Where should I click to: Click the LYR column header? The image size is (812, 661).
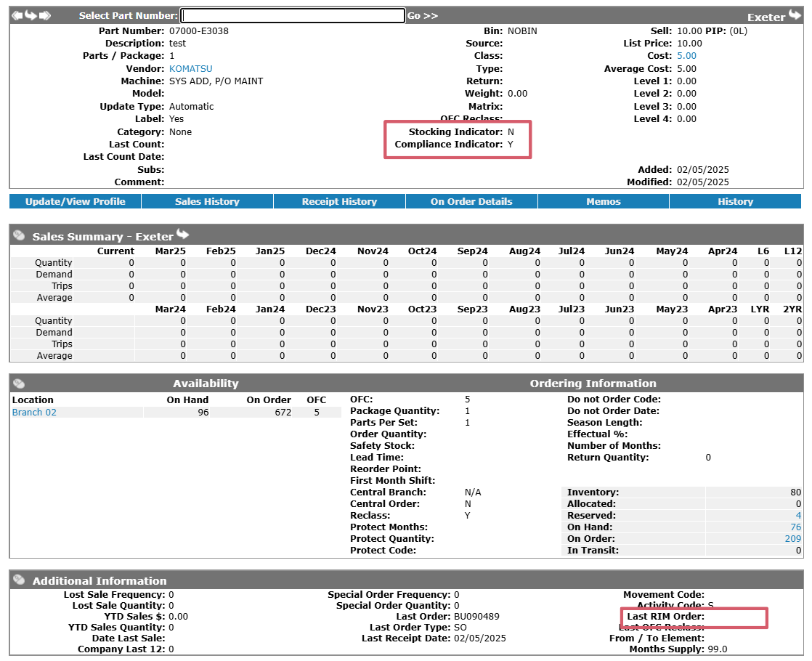(760, 309)
